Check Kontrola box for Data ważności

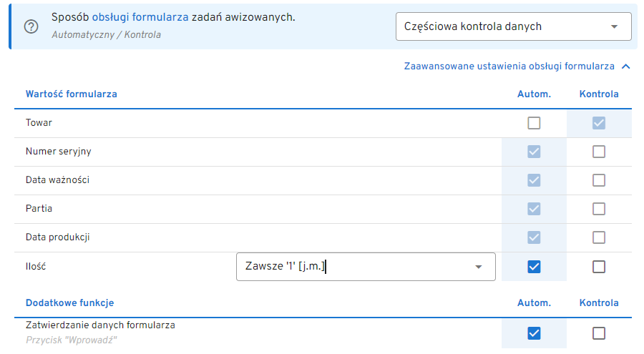(599, 180)
